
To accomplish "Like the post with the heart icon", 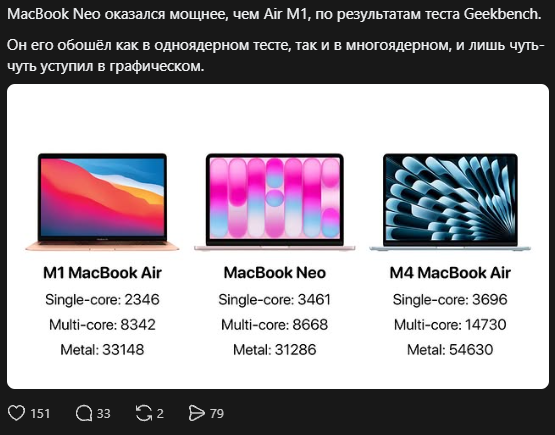I will 16,413.
